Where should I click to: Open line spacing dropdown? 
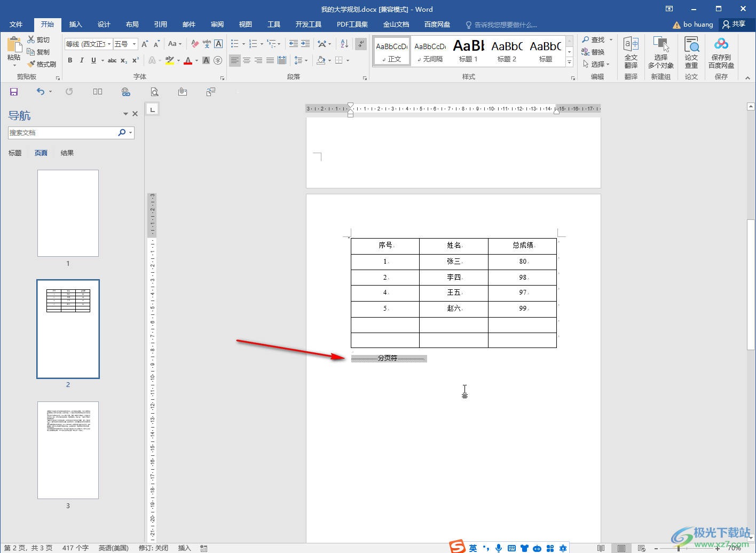[301, 60]
